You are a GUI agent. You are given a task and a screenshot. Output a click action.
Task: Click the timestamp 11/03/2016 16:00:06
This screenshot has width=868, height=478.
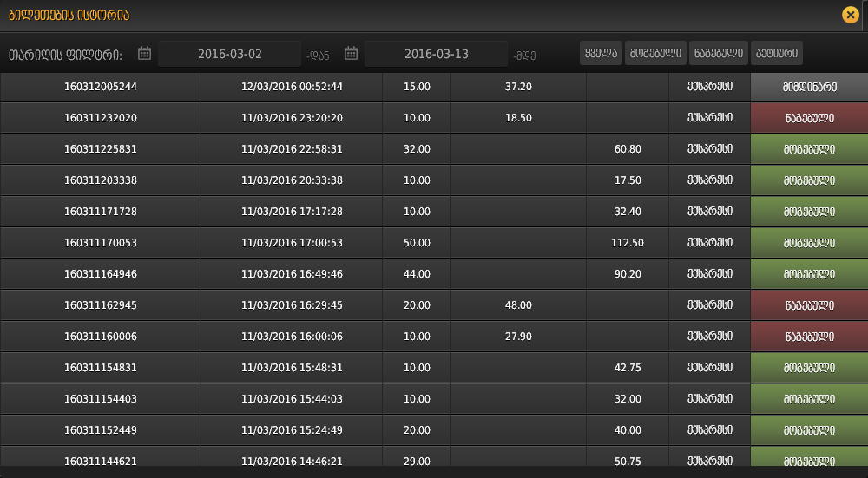[x=292, y=337]
